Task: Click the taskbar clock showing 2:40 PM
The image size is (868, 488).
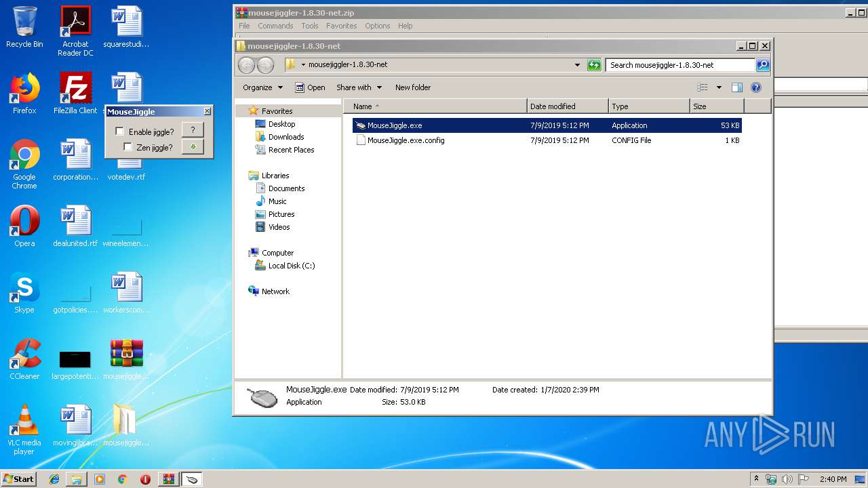Action: coord(833,479)
